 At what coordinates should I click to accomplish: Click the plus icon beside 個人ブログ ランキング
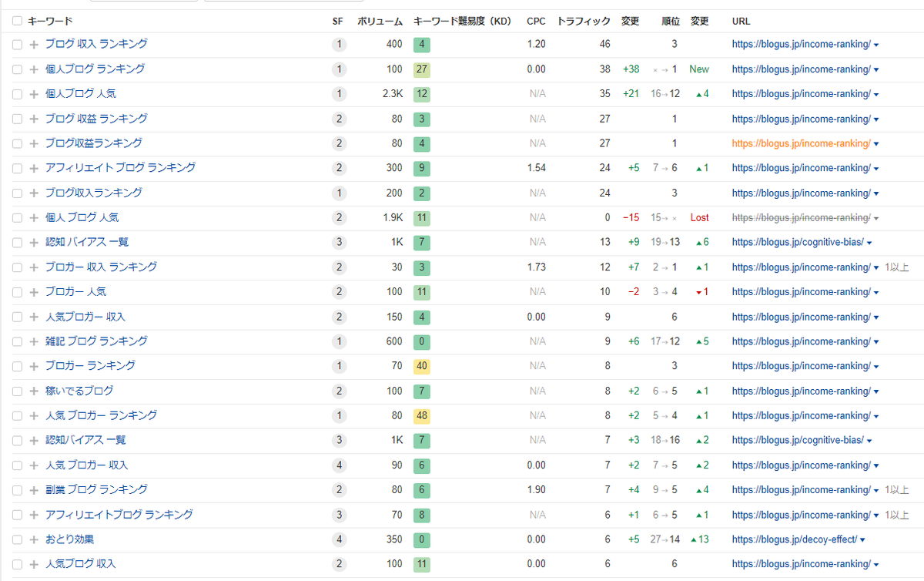point(34,69)
